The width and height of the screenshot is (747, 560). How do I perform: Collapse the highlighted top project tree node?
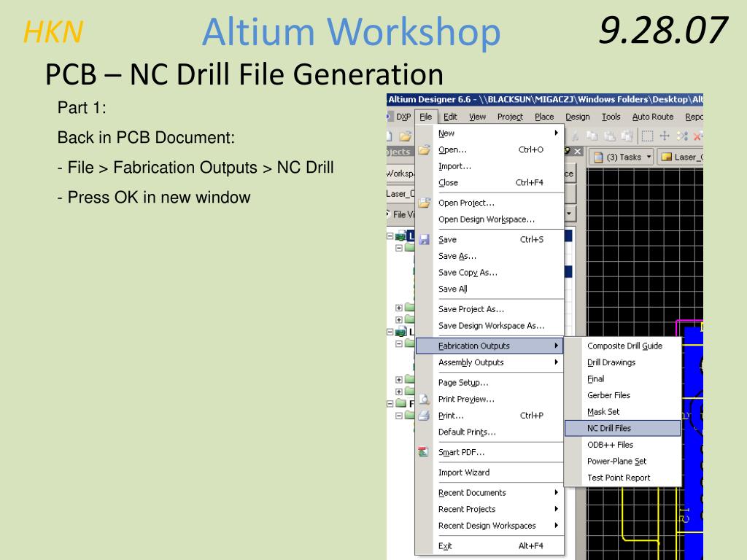click(390, 236)
